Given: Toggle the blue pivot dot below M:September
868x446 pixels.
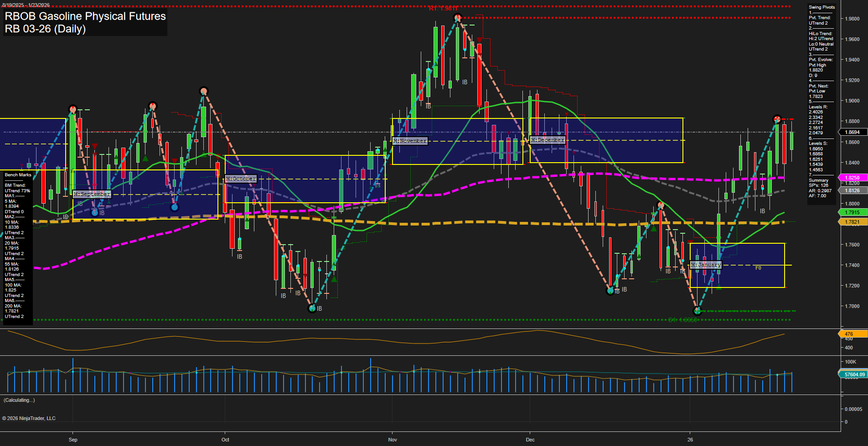Looking at the screenshot, I should (x=94, y=212).
